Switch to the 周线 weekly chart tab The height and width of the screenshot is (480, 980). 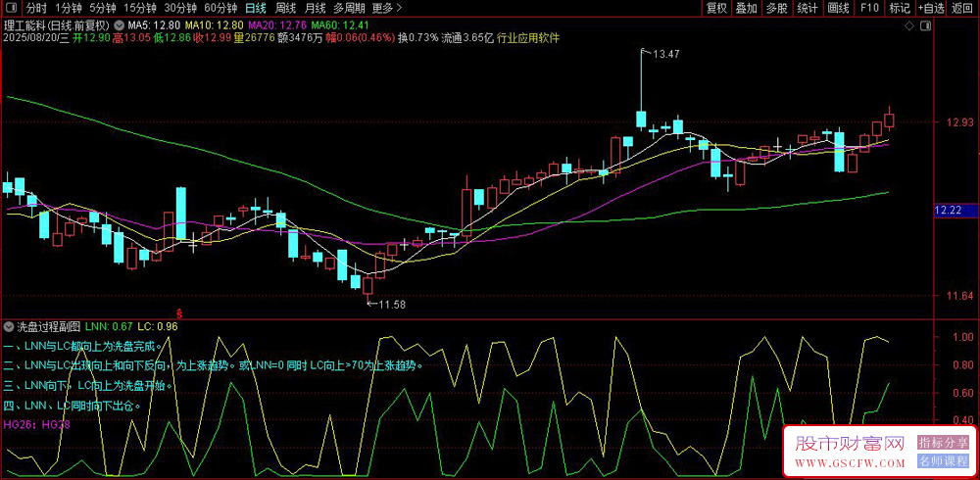tap(285, 8)
